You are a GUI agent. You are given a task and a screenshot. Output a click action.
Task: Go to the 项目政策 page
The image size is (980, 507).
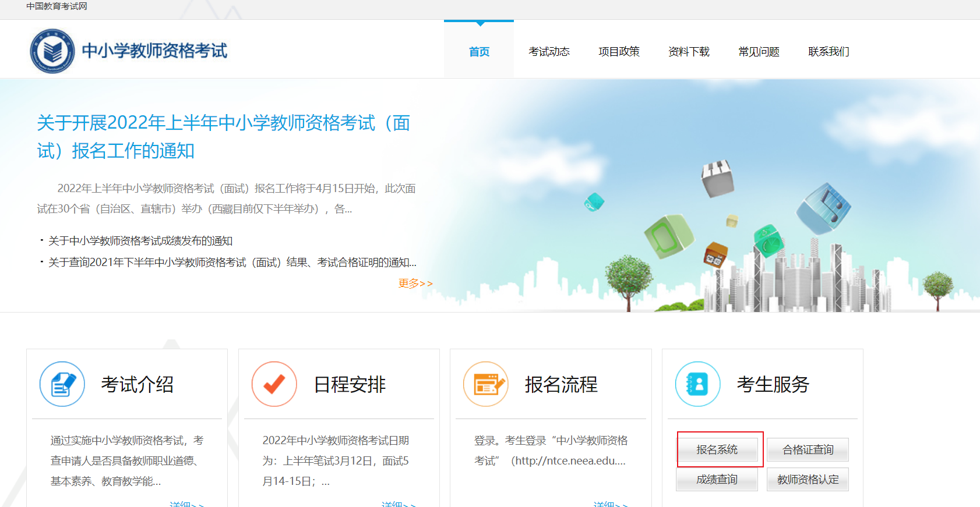click(619, 52)
